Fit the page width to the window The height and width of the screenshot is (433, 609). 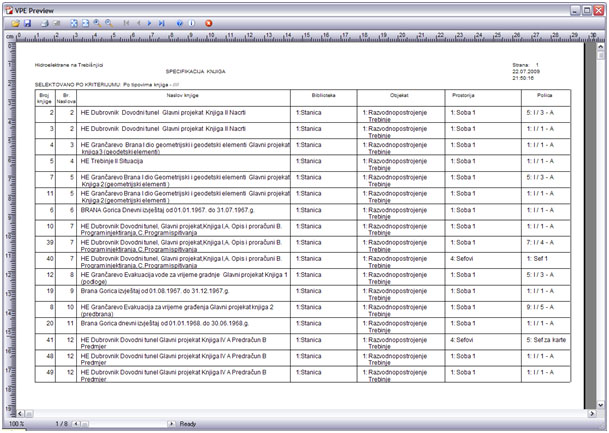(86, 23)
